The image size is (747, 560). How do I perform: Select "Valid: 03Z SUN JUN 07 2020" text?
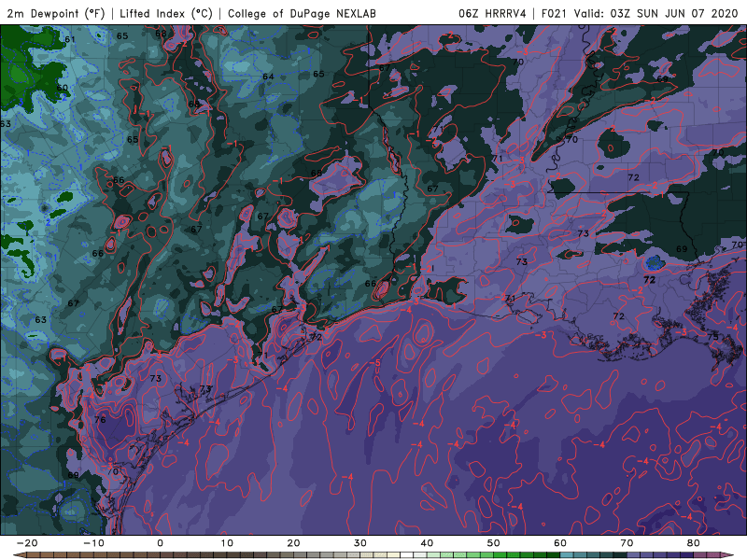pos(655,13)
